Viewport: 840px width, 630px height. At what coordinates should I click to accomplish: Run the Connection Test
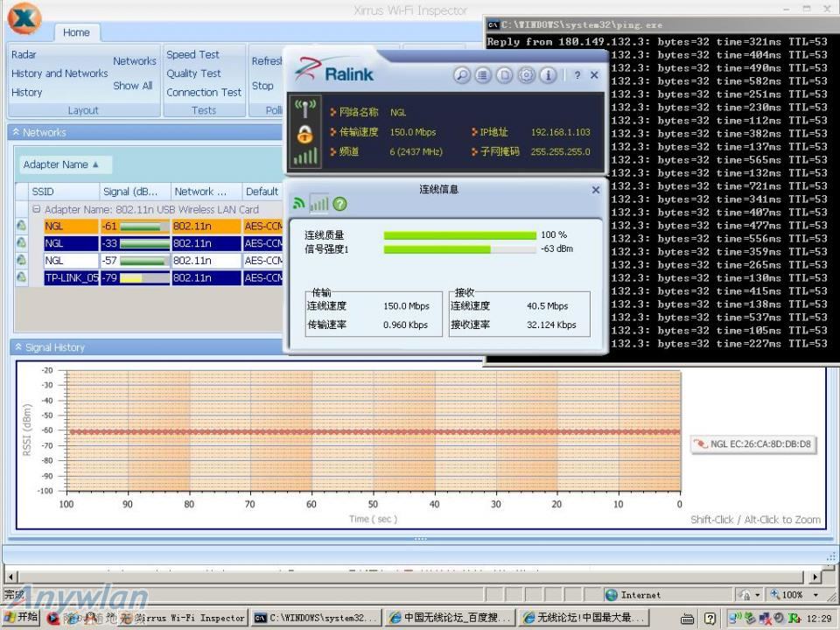click(204, 92)
